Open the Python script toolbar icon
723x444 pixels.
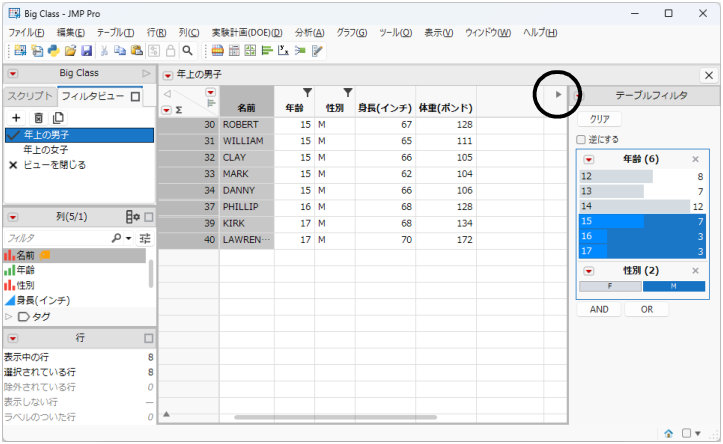(53, 51)
